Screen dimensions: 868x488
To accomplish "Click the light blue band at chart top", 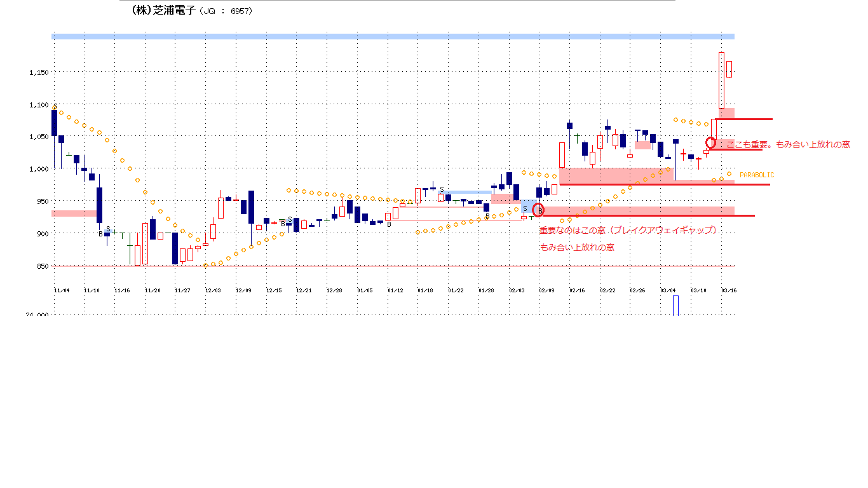I will click(x=393, y=36).
